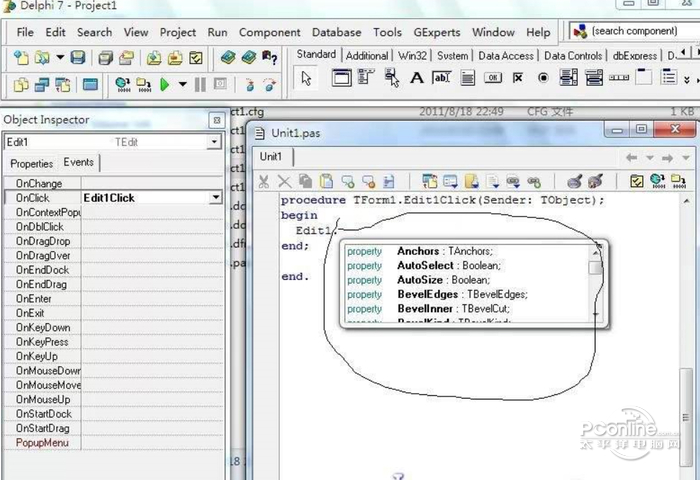The image size is (700, 480).
Task: Click the search component input field
Action: click(636, 31)
